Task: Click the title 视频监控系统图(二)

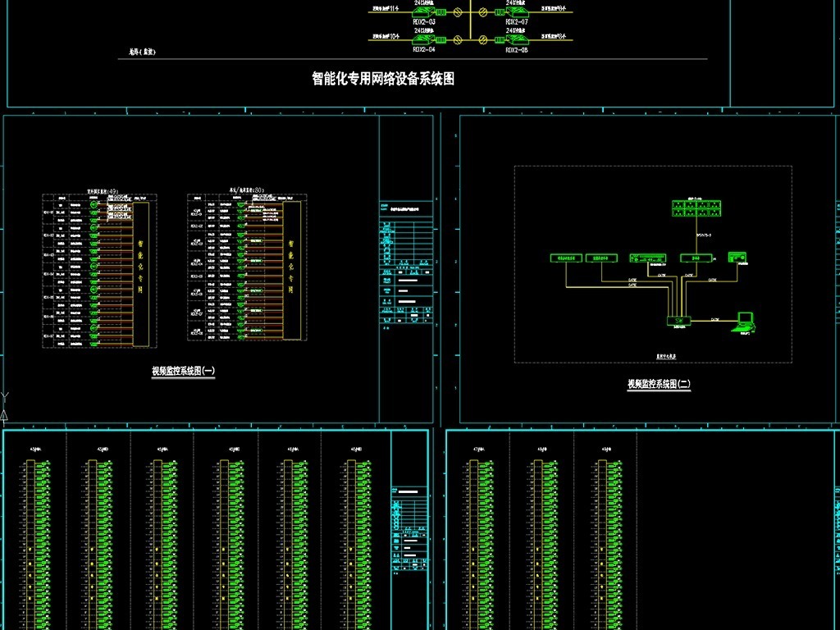Action: coord(659,384)
